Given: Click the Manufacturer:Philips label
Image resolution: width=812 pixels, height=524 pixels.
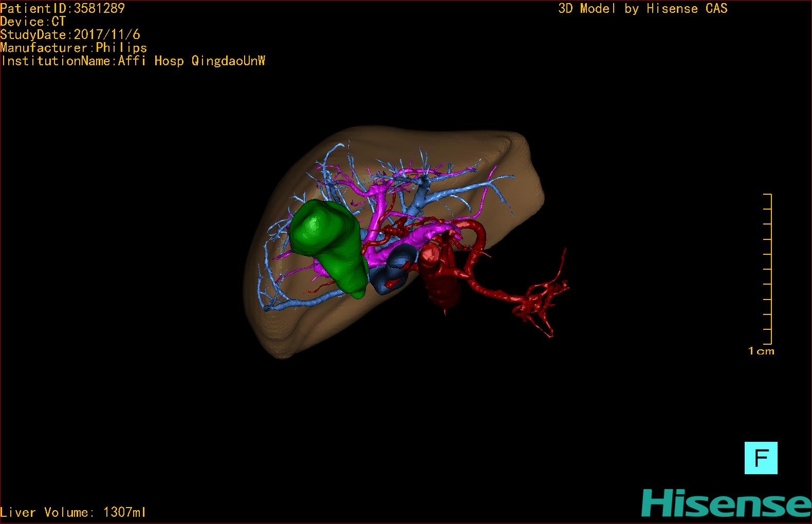Looking at the screenshot, I should [73, 48].
